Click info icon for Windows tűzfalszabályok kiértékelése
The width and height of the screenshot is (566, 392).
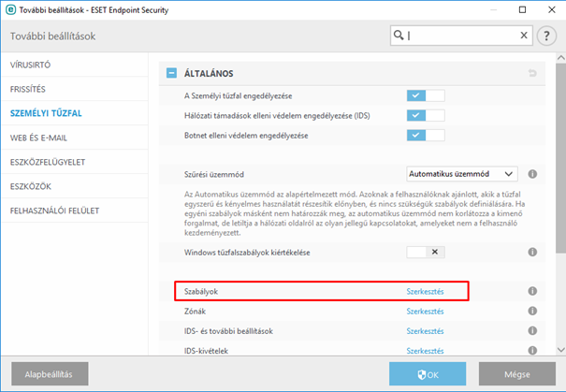[x=532, y=253]
